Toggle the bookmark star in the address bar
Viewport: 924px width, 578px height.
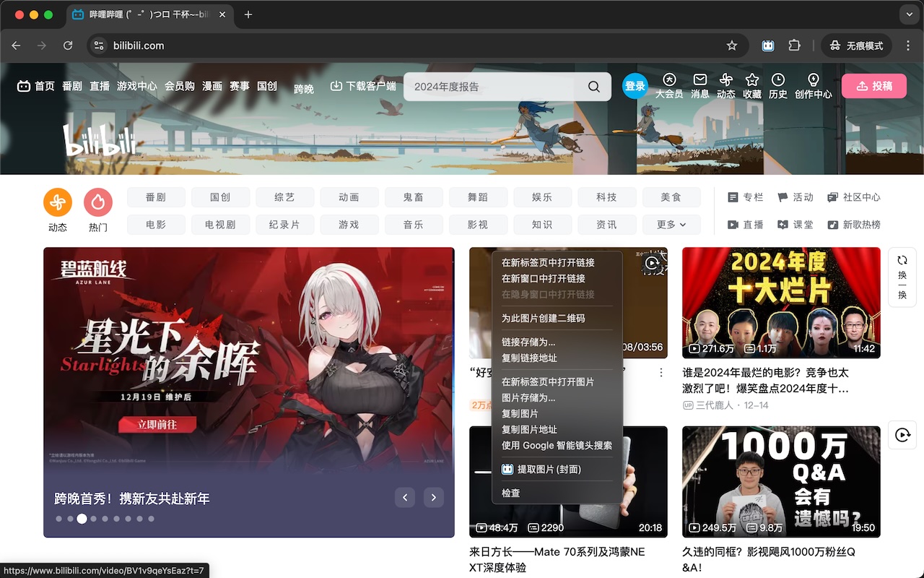click(x=732, y=45)
